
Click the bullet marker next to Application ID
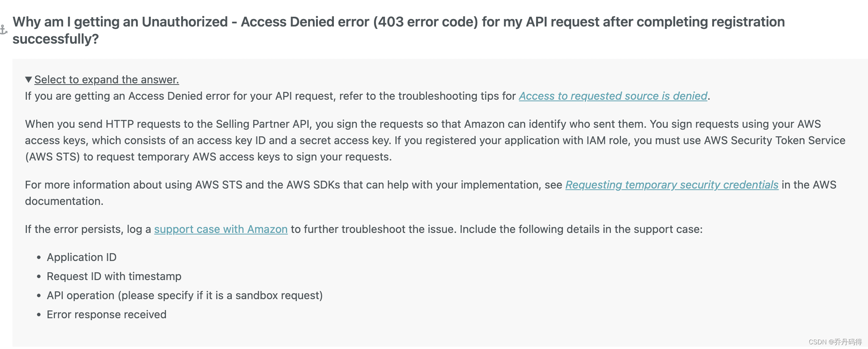click(x=38, y=258)
